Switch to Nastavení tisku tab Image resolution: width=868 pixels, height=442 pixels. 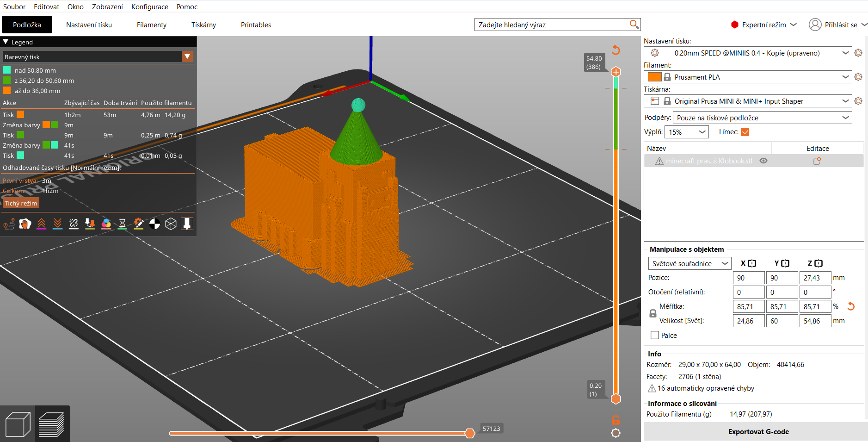pyautogui.click(x=89, y=25)
